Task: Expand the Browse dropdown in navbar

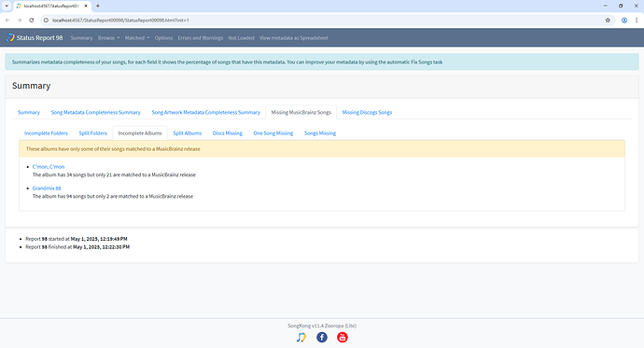Action: [108, 37]
